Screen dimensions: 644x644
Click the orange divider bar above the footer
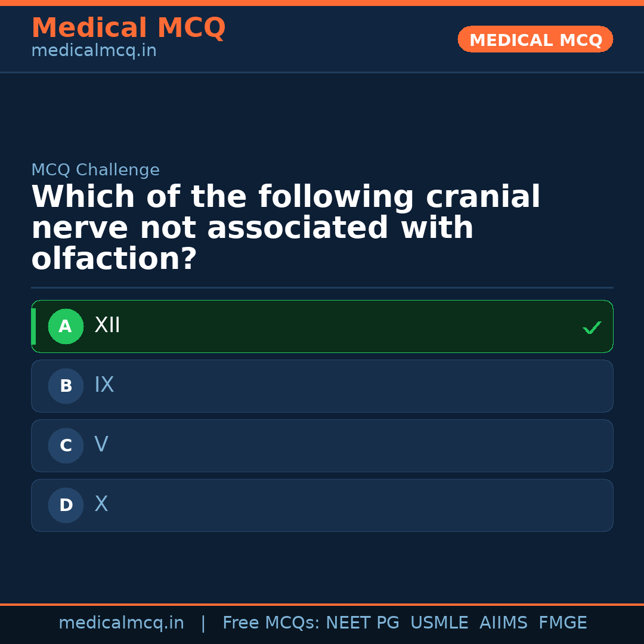(322, 603)
